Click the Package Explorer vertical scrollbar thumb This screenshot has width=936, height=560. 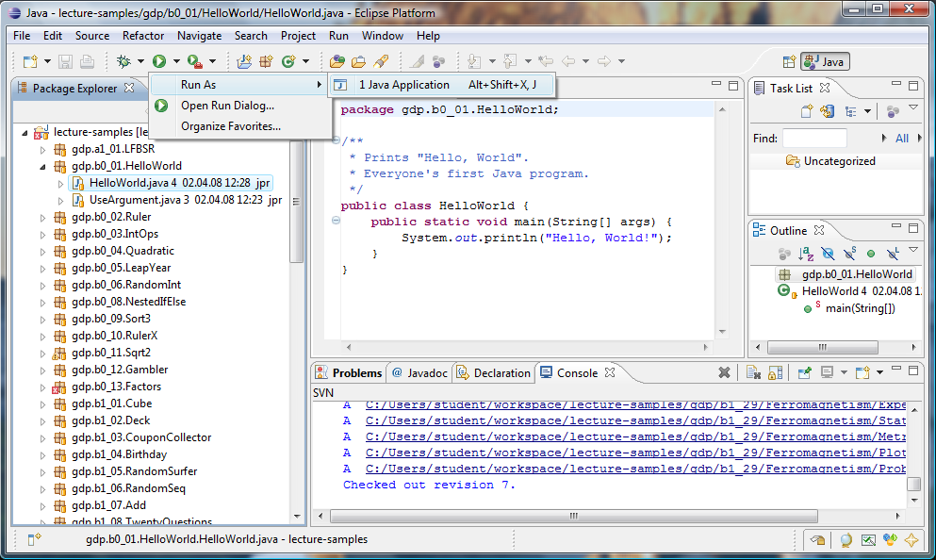[296, 201]
